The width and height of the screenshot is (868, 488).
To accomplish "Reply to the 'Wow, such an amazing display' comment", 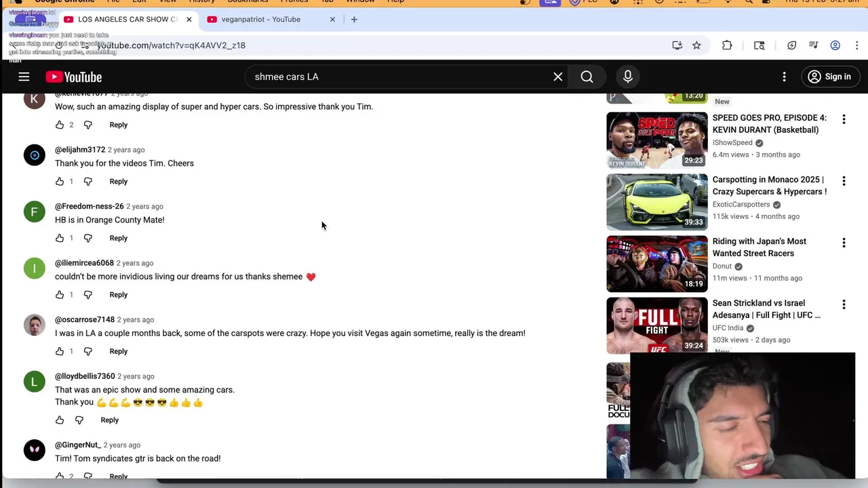I will (x=119, y=125).
